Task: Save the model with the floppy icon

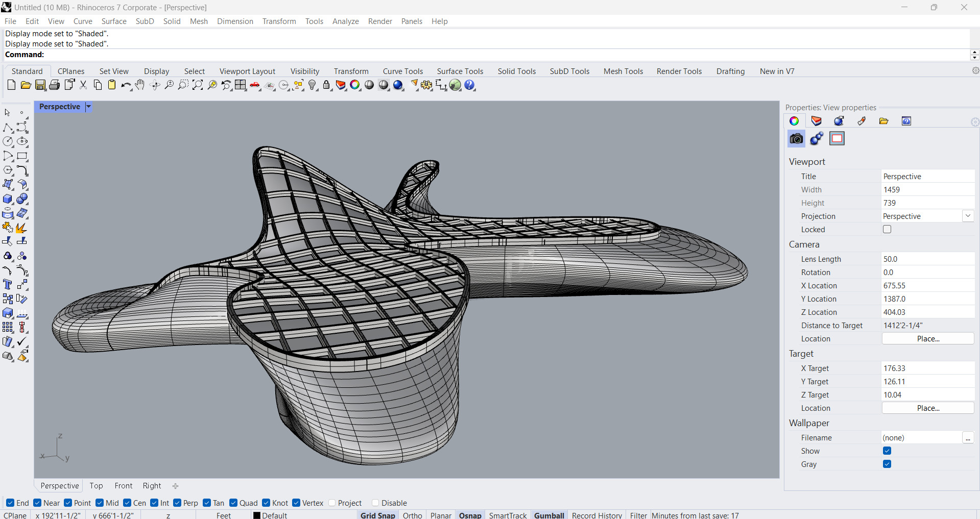Action: [x=40, y=85]
